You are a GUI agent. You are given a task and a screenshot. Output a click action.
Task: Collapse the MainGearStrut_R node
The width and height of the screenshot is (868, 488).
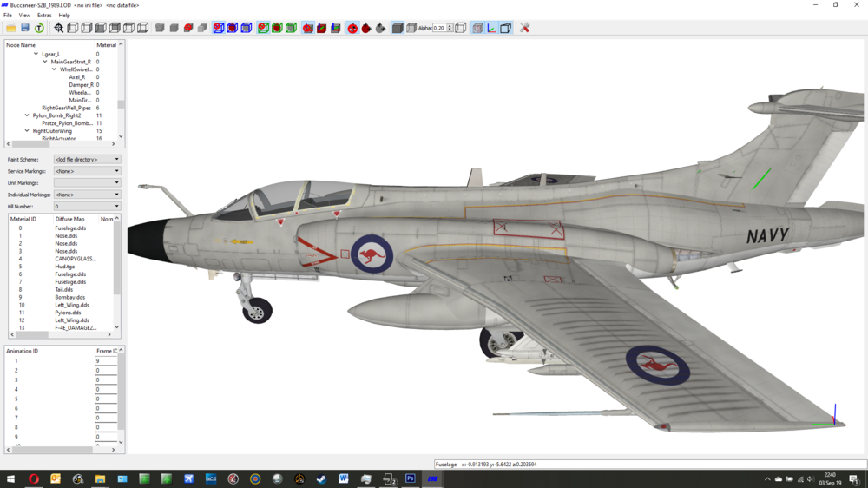click(45, 62)
